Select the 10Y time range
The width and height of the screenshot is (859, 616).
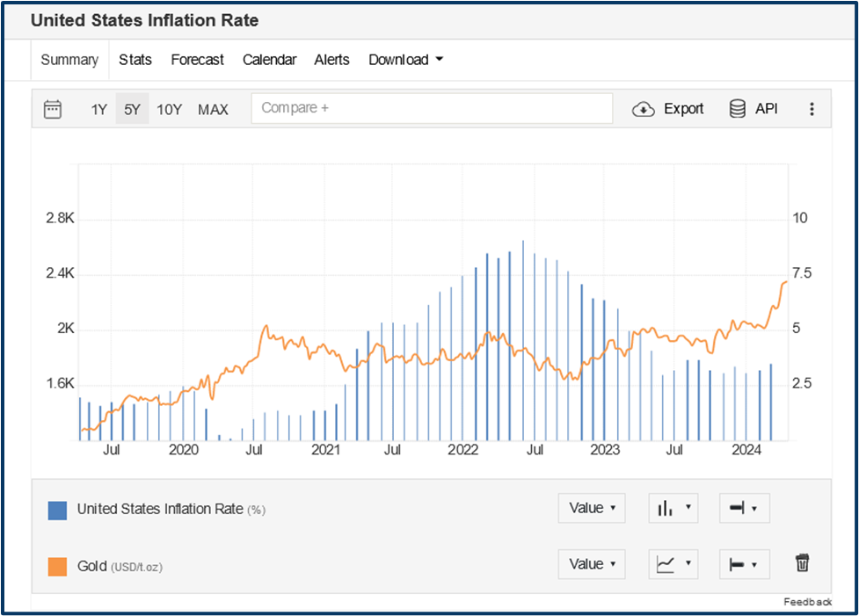tap(169, 110)
